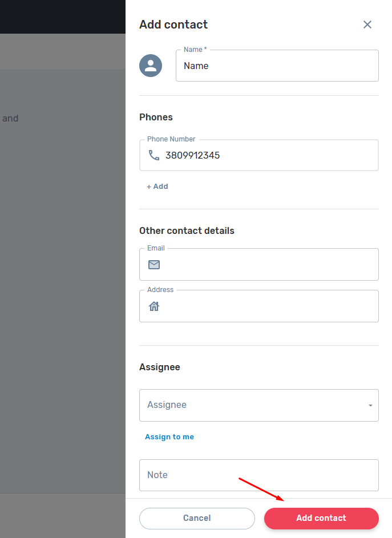Click the Other contact details heading
Screen dimensions: 392x538
[187, 231]
